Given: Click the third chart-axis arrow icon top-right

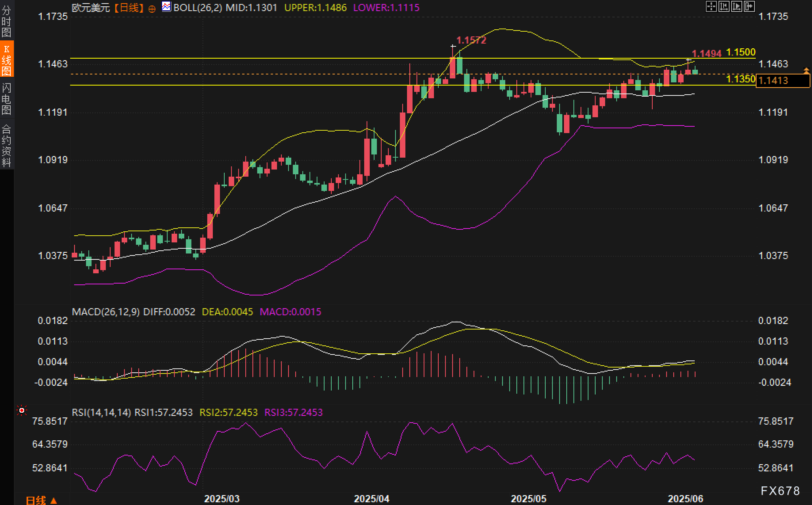Looking at the screenshot, I should pyautogui.click(x=736, y=6).
